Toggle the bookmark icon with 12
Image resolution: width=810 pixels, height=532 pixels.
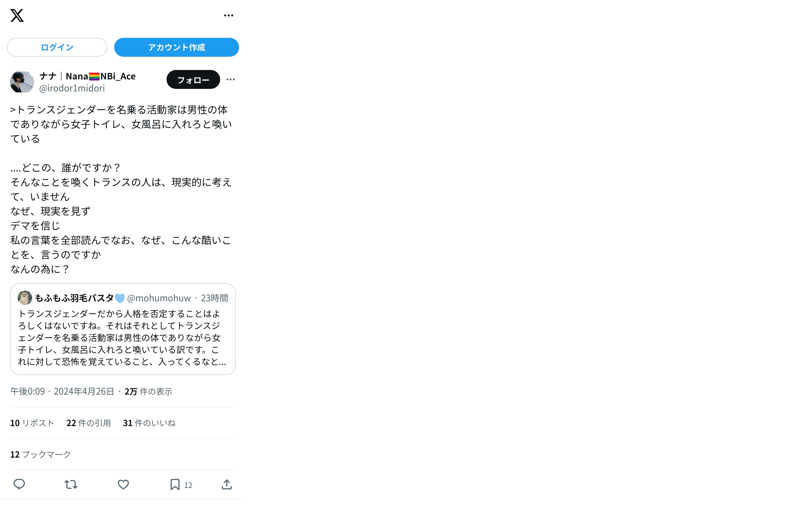(x=181, y=485)
